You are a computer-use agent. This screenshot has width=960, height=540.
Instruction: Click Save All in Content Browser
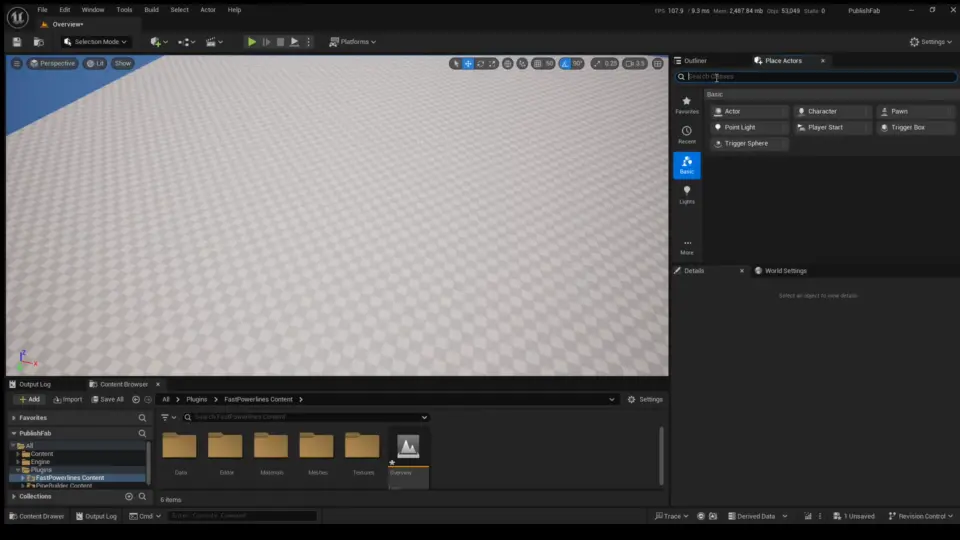107,399
